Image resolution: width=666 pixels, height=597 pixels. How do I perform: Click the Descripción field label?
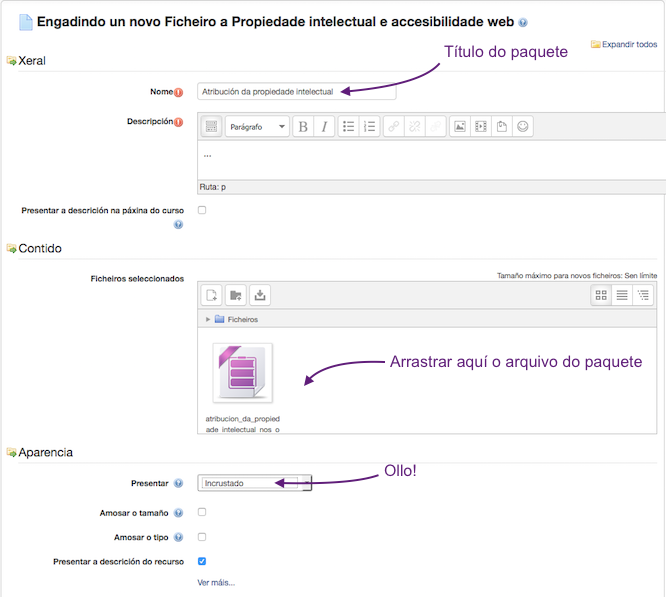pyautogui.click(x=150, y=121)
